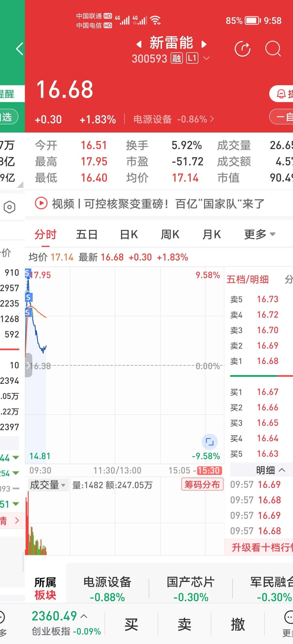Tap 均价 17.14 value in stats
The image size is (293, 644).
(x=185, y=178)
